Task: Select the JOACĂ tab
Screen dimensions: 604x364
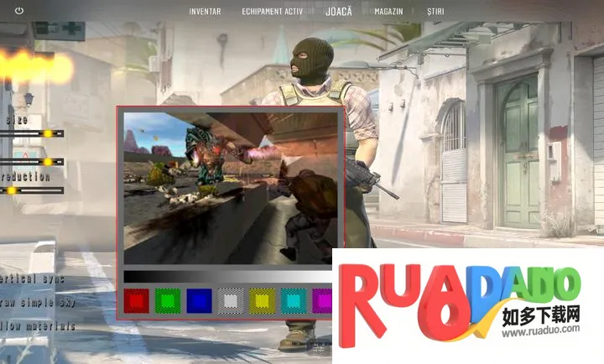Action: point(339,12)
